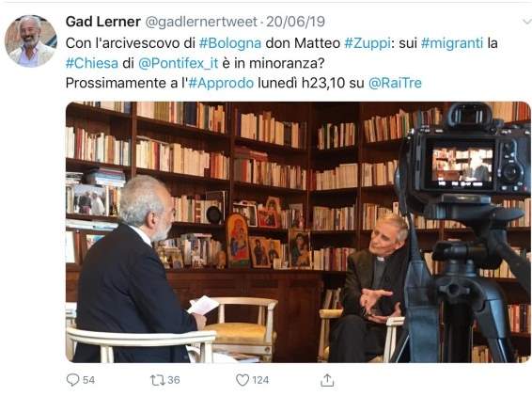Open the tweet date 20/06/19
The width and height of the screenshot is (532, 396).
pyautogui.click(x=295, y=22)
